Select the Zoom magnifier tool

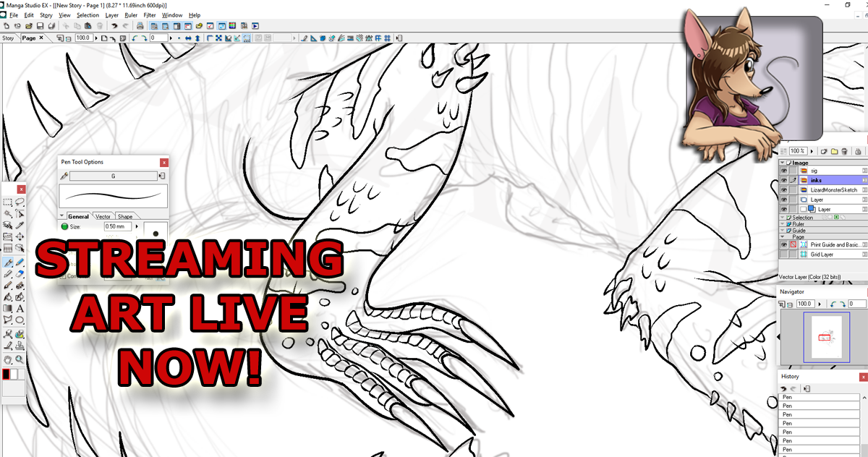(20, 360)
